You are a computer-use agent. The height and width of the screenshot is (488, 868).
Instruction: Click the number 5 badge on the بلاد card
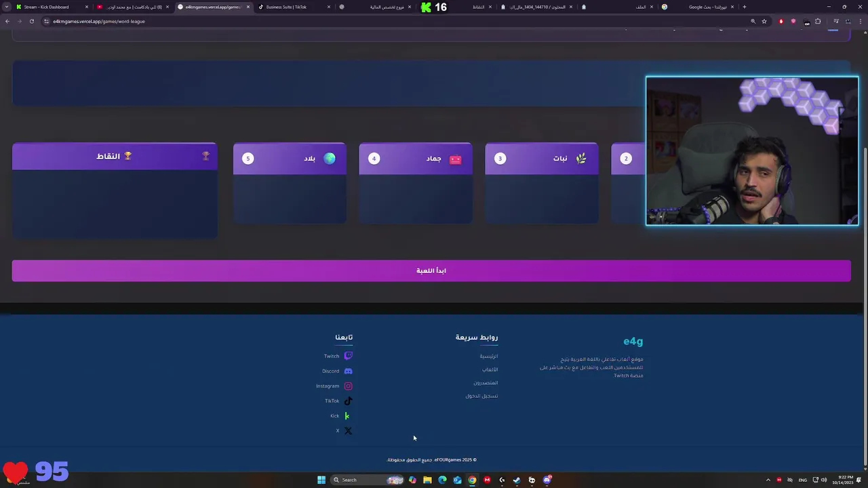point(248,159)
